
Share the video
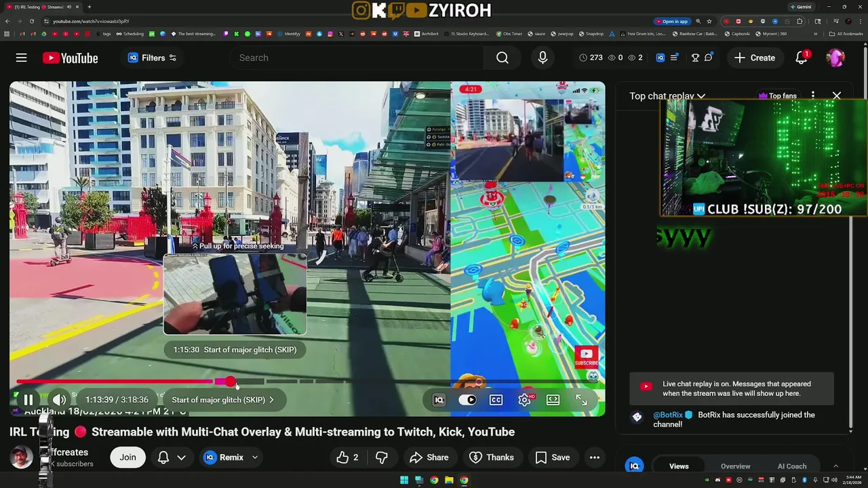[x=429, y=457]
